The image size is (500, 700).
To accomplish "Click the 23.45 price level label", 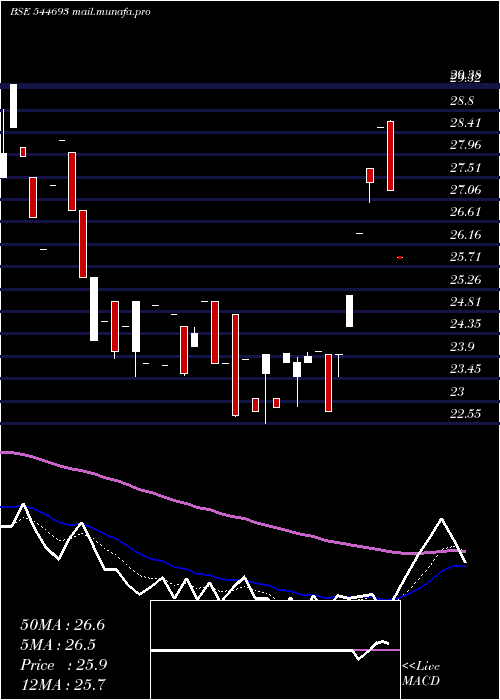I will [465, 369].
